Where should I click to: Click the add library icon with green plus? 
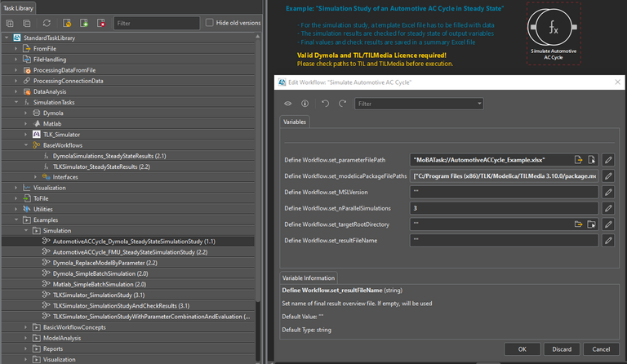(82, 24)
